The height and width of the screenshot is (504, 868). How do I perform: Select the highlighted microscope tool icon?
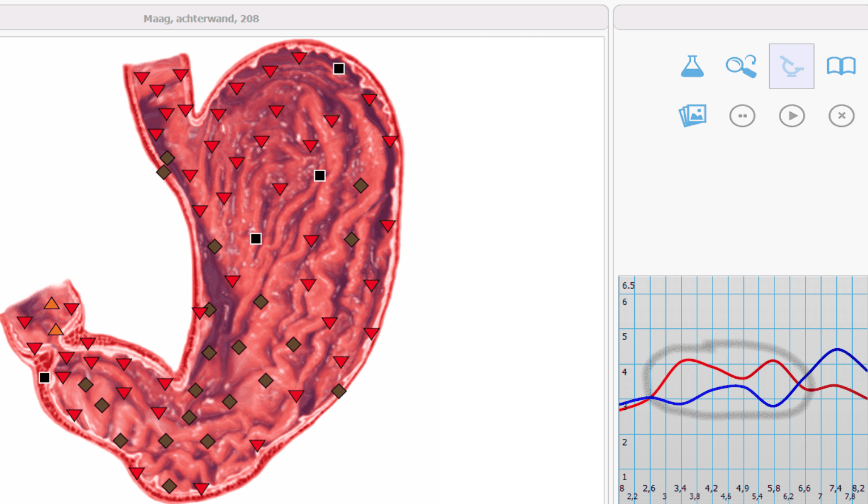coord(791,66)
